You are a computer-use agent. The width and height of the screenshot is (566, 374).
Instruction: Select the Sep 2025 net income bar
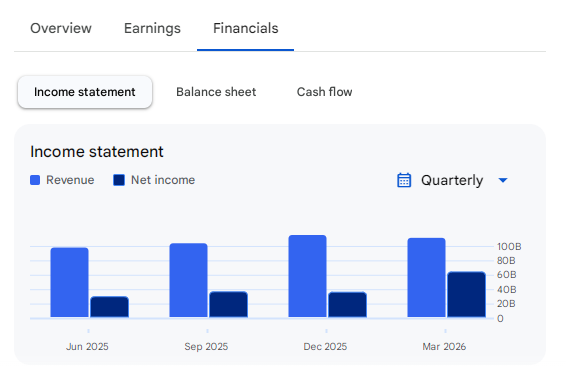coord(228,304)
